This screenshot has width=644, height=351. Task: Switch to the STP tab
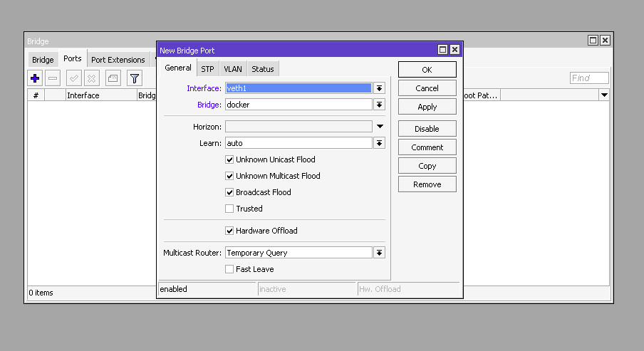(x=207, y=69)
